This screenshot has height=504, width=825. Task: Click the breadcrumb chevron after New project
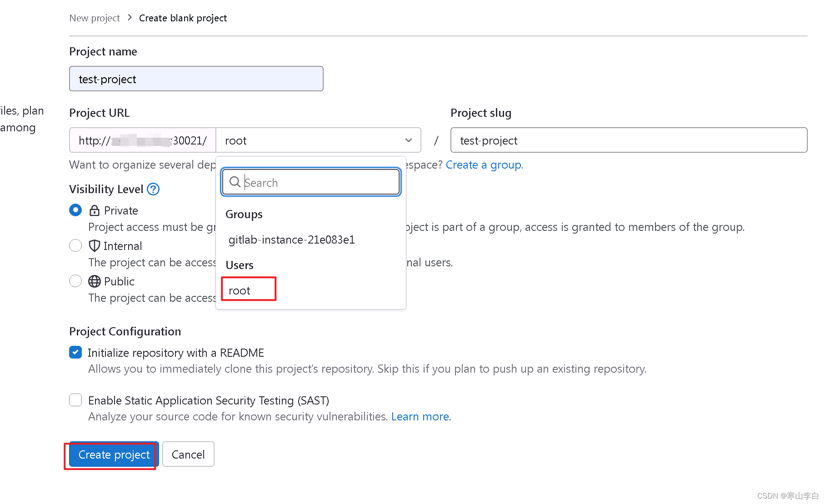click(x=130, y=18)
